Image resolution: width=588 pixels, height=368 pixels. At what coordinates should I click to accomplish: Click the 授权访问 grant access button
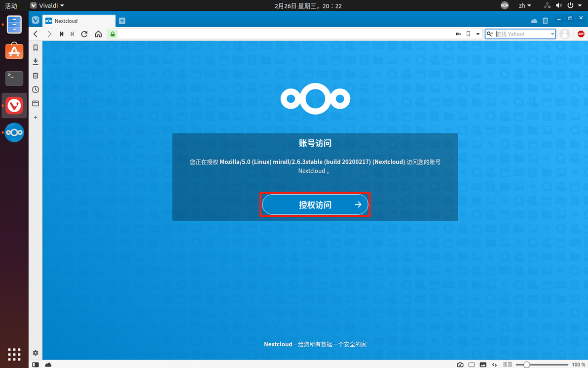point(315,204)
